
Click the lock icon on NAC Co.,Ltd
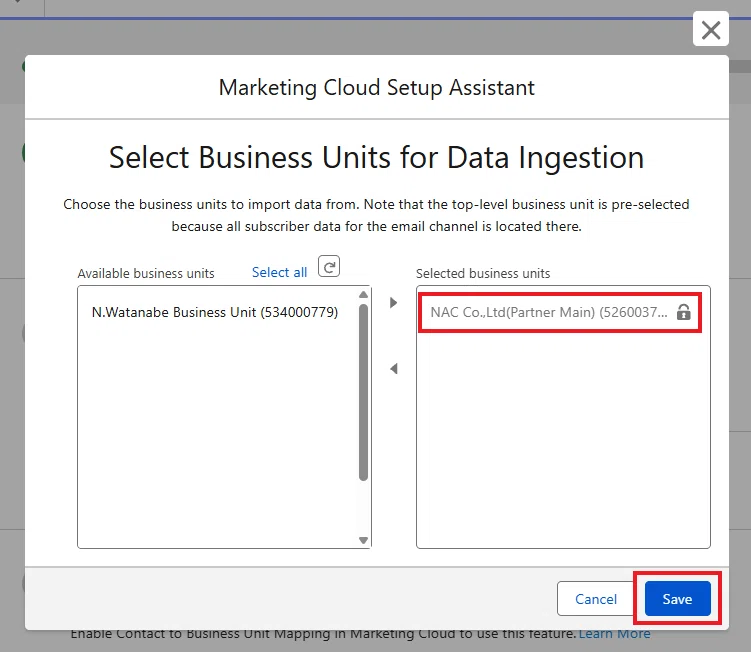point(683,312)
